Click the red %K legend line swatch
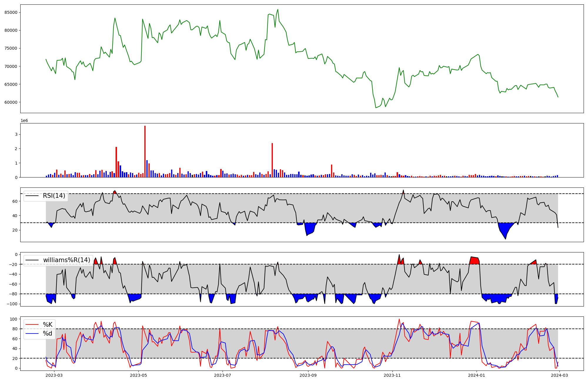588x382 pixels. click(x=32, y=324)
